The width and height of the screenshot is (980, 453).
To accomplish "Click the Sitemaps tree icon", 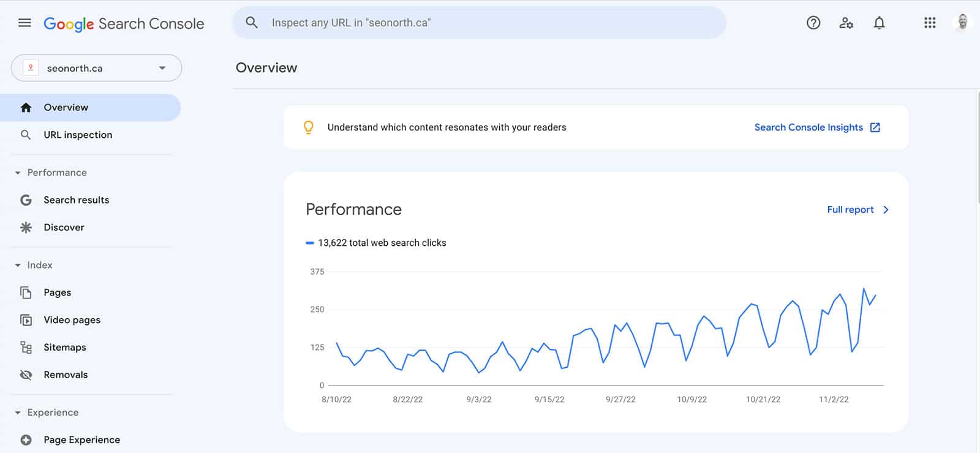I will tap(26, 348).
